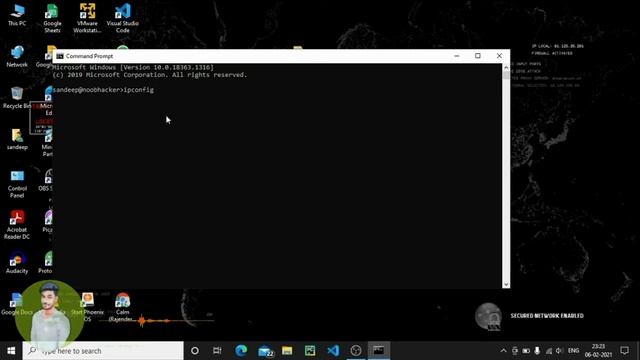The image size is (640, 360).
Task: Open This PC desktop icon
Action: [17, 16]
